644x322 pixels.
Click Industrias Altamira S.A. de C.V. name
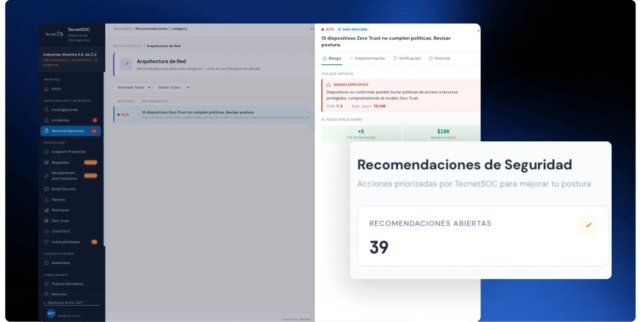[70, 55]
